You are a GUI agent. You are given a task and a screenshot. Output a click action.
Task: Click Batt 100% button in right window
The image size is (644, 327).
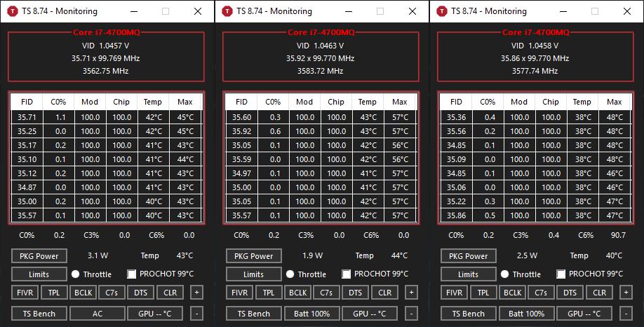pyautogui.click(x=527, y=314)
